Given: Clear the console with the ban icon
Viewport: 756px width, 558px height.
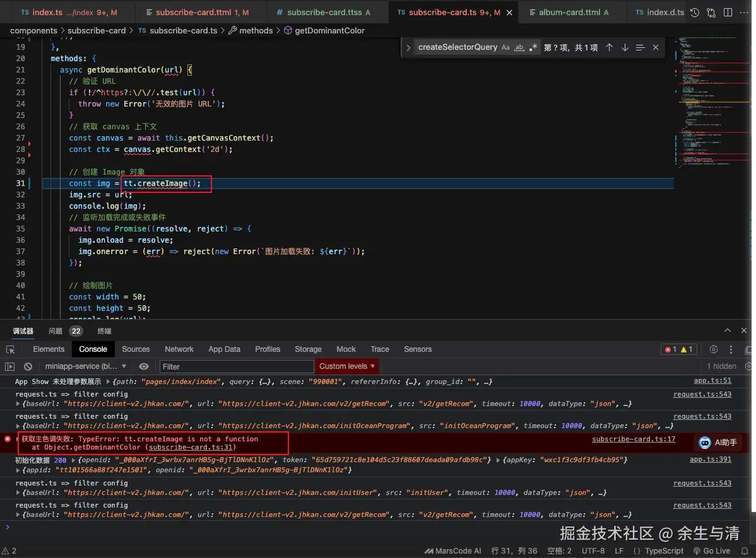Looking at the screenshot, I should coord(28,366).
